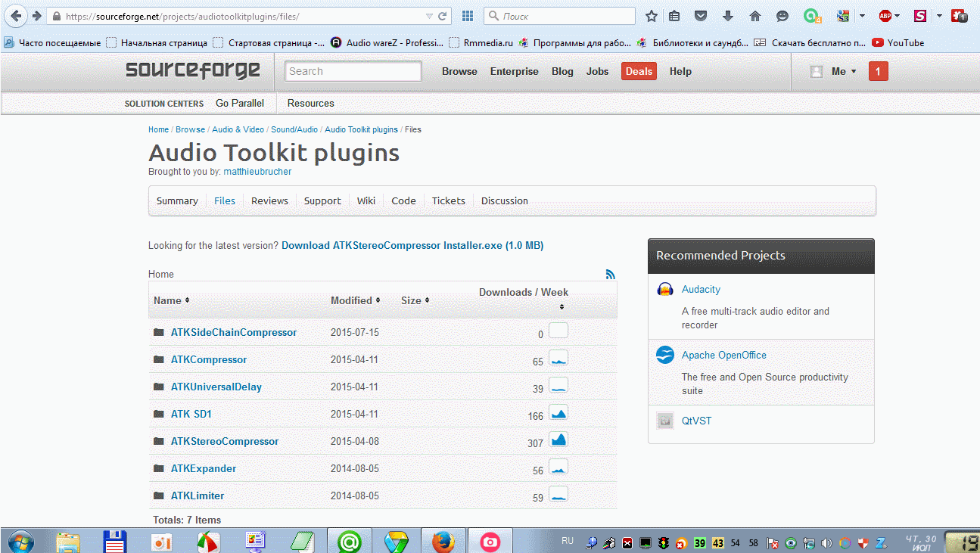
Task: Open the Enterprise menu item
Action: [x=515, y=71]
